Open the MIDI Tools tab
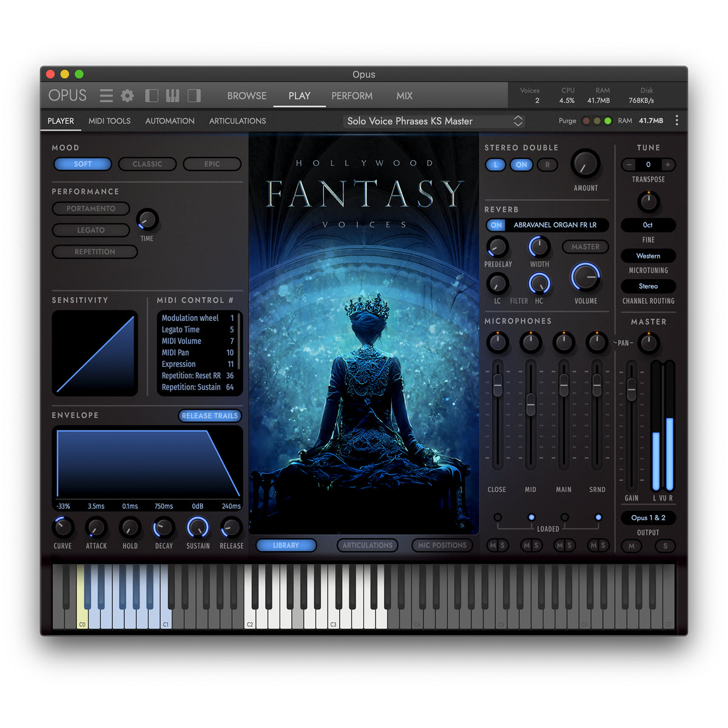Image resolution: width=728 pixels, height=728 pixels. click(x=109, y=121)
